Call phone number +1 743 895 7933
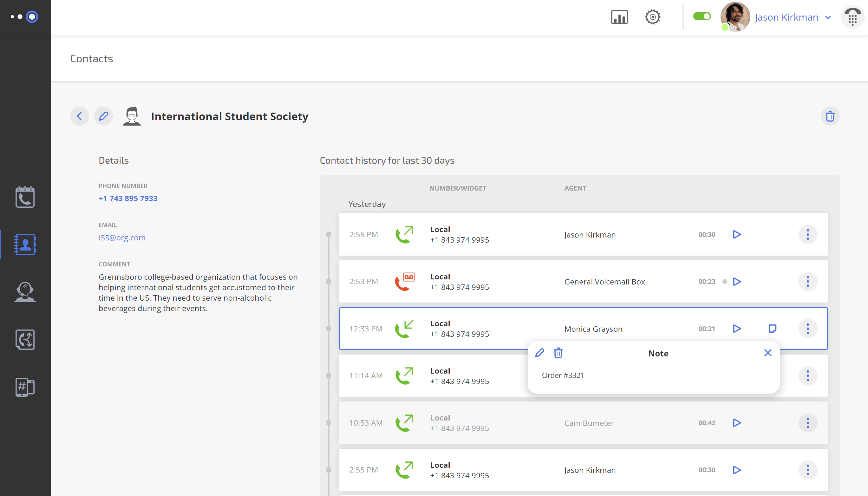Viewport: 868px width, 496px height. (128, 198)
